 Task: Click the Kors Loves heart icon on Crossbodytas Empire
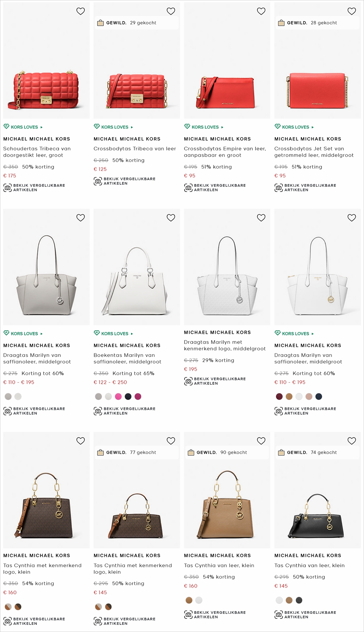(x=187, y=127)
